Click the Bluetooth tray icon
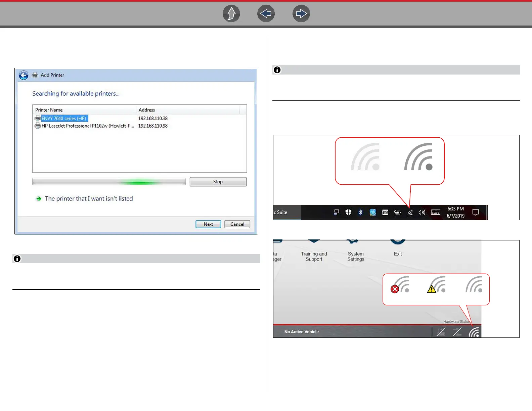 tap(361, 212)
